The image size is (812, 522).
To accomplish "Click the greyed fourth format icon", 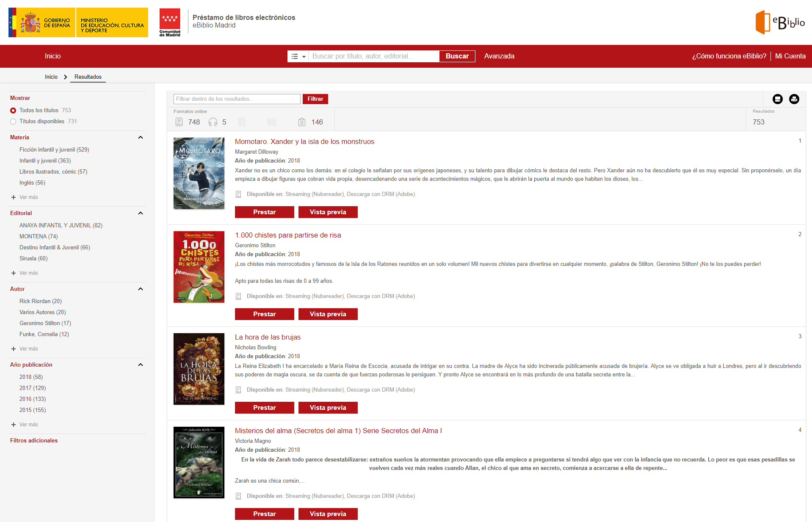I will 272,122.
